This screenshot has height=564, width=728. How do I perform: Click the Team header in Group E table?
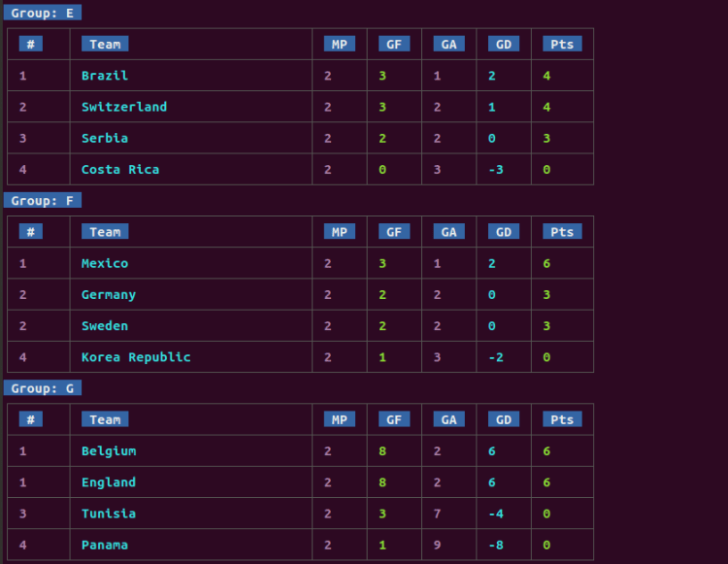(x=105, y=44)
